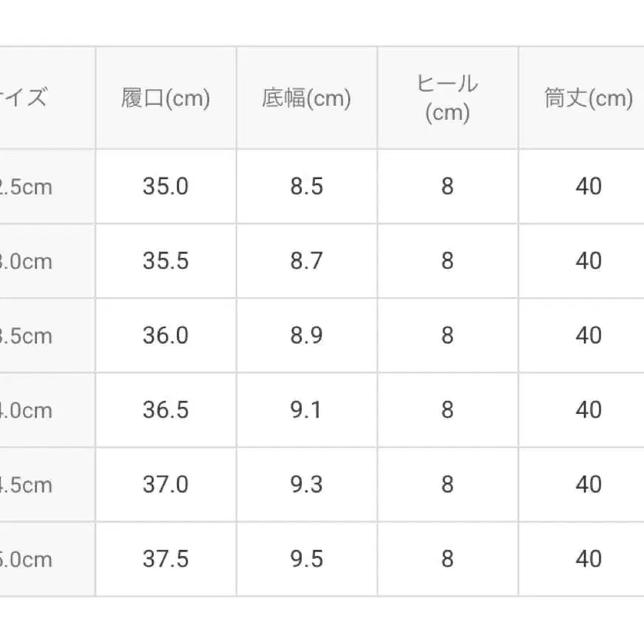The width and height of the screenshot is (644, 644).
Task: Click the 9.5 底幅 value
Action: click(x=307, y=559)
